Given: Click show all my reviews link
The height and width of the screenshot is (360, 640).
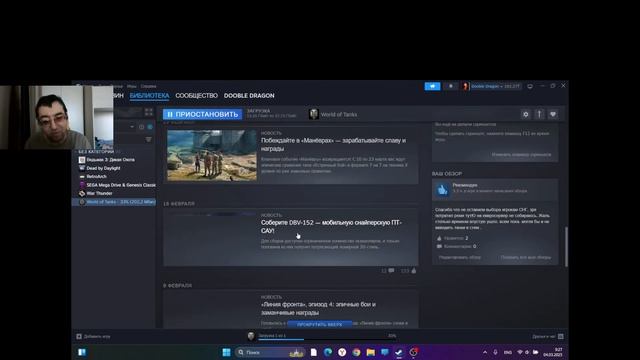Looking at the screenshot, I should point(526,258).
